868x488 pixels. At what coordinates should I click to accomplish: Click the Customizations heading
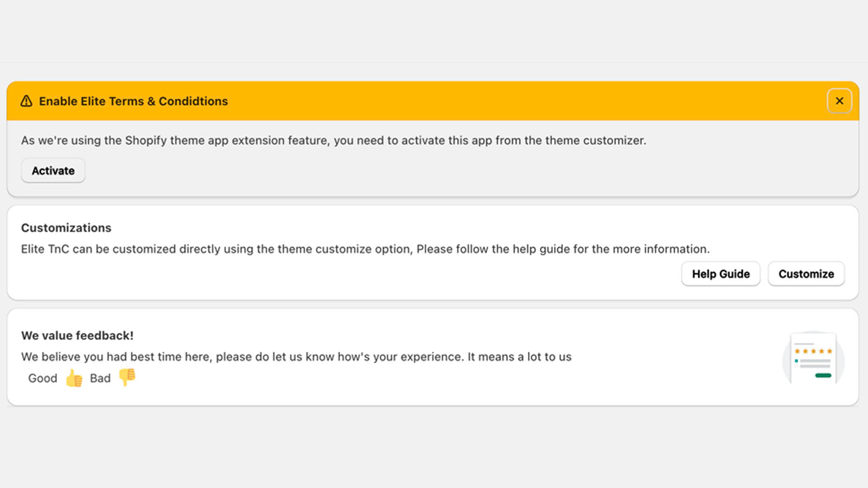tap(66, 228)
